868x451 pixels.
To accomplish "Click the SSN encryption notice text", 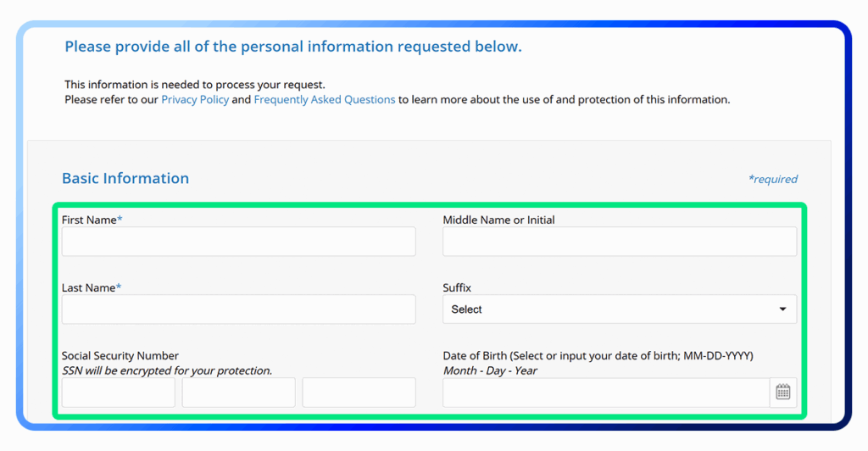I will pos(167,370).
